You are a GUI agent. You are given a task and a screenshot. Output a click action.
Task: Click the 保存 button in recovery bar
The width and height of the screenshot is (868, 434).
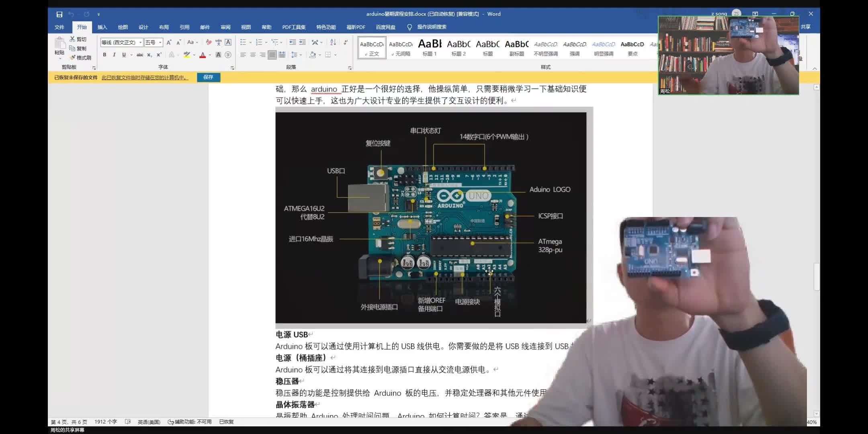208,77
